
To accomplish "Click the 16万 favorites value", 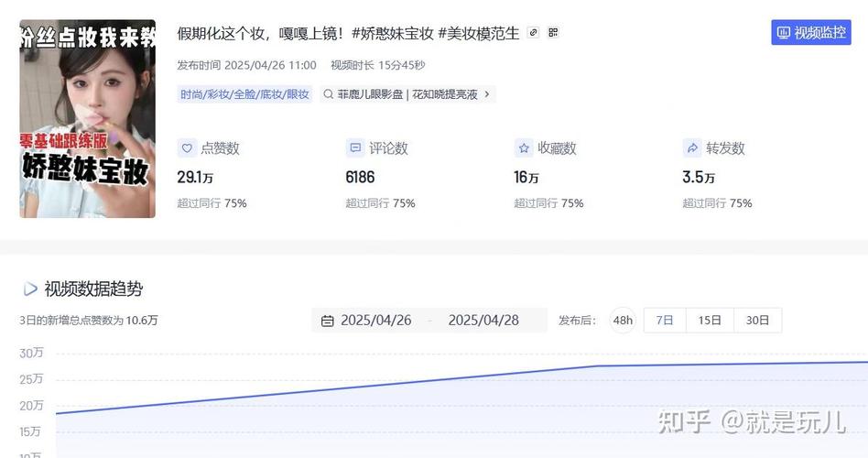I will 526,177.
